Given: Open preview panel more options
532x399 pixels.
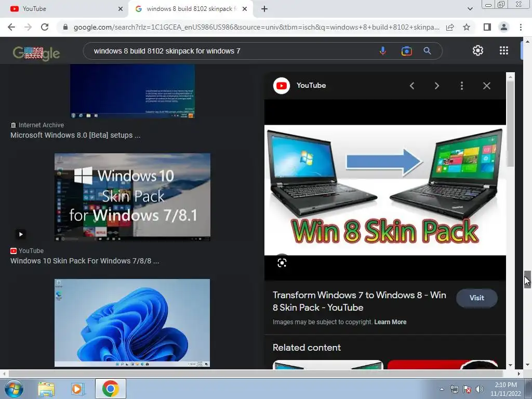Looking at the screenshot, I should 461,86.
